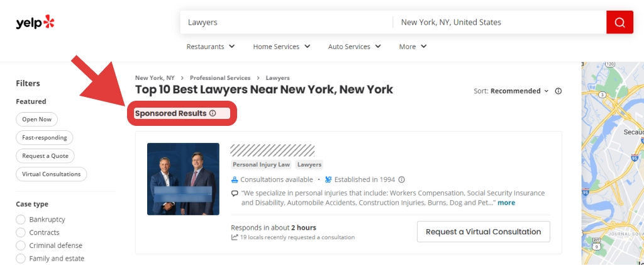The image size is (644, 265).
Task: Expand the Restaurants dropdown menu
Action: pos(211,47)
